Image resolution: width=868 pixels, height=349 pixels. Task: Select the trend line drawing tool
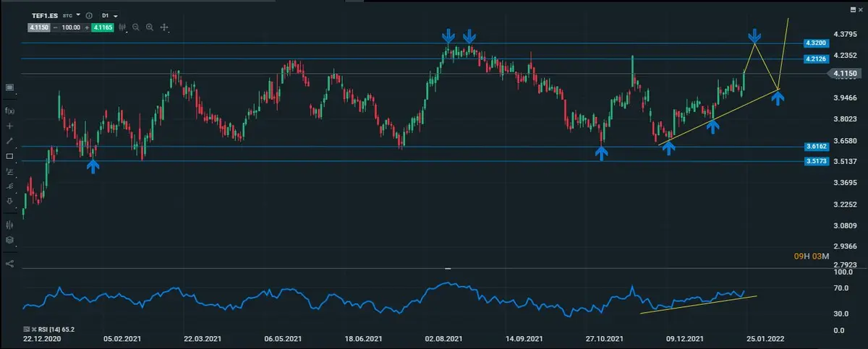(x=9, y=141)
